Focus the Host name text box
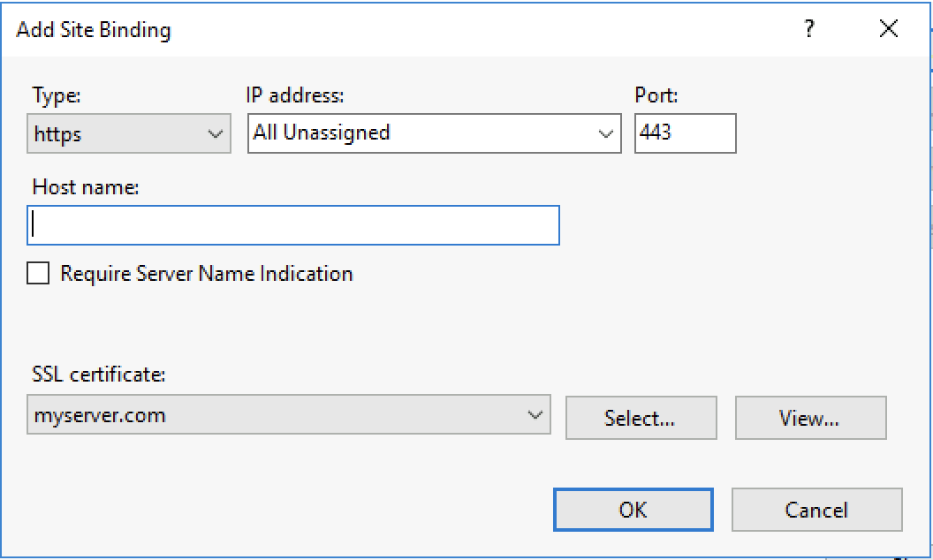The width and height of the screenshot is (933, 560). tap(293, 225)
